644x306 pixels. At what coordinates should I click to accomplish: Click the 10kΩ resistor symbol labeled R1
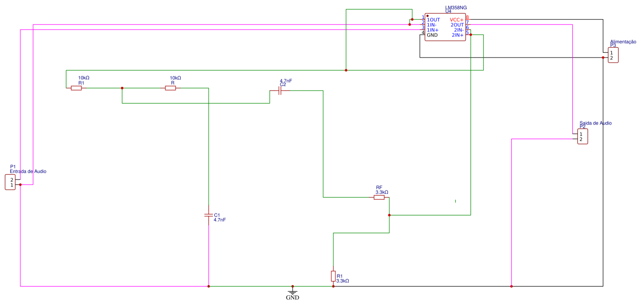pyautogui.click(x=76, y=88)
